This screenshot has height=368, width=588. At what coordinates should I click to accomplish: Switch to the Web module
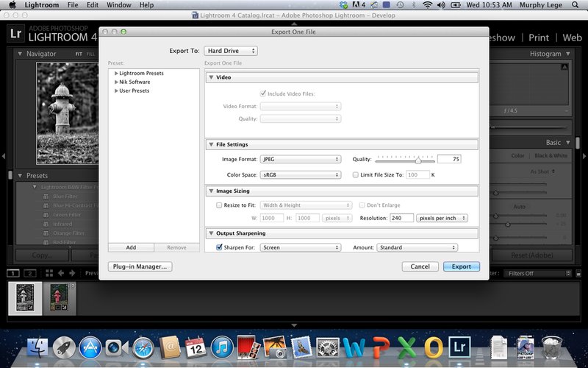coord(573,38)
